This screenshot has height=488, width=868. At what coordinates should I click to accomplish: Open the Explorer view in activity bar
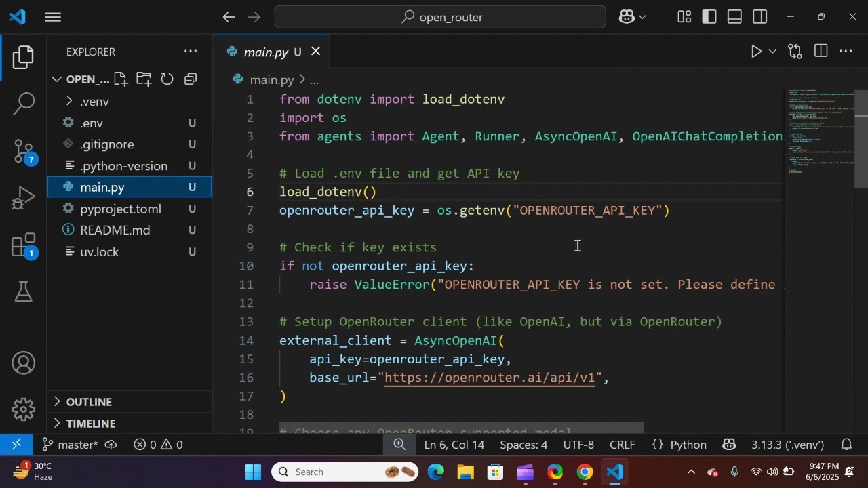pyautogui.click(x=23, y=58)
